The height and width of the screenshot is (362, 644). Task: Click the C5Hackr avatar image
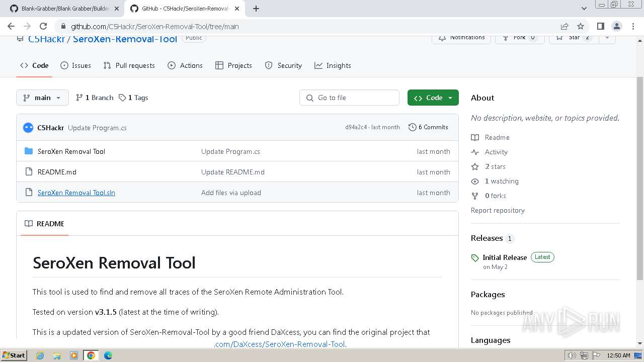pyautogui.click(x=28, y=128)
